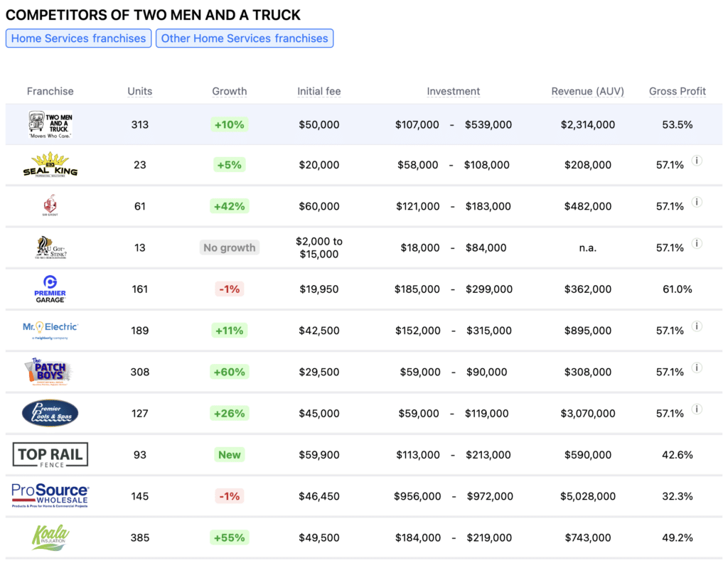728x568 pixels.
Task: Select the $50,000 initial fee value
Action: click(x=319, y=124)
